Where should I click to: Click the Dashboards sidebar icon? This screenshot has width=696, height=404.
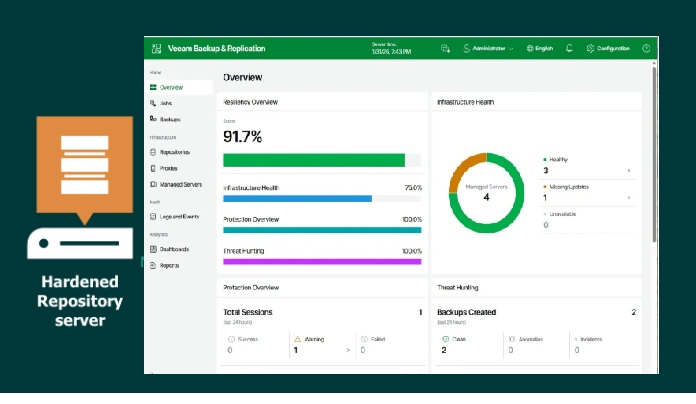[x=152, y=249]
